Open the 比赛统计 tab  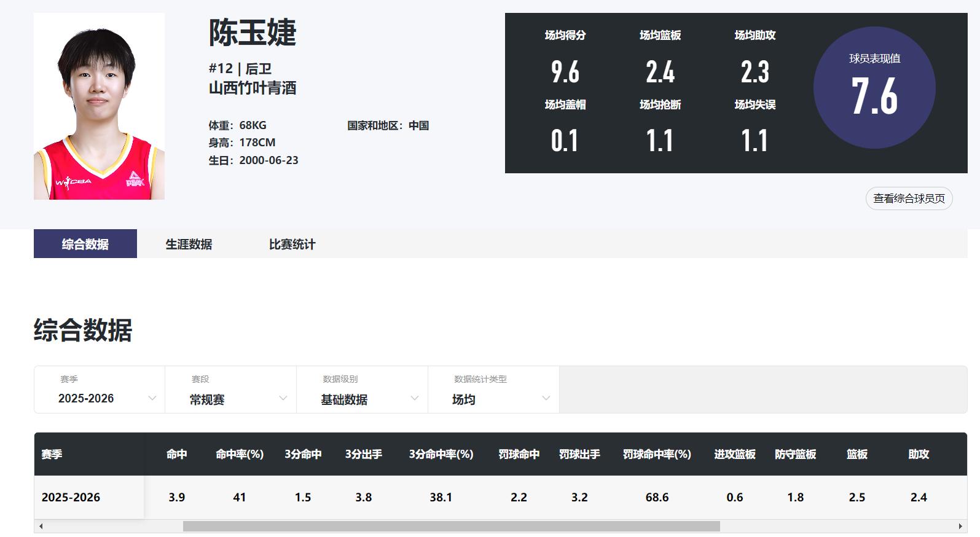[292, 244]
